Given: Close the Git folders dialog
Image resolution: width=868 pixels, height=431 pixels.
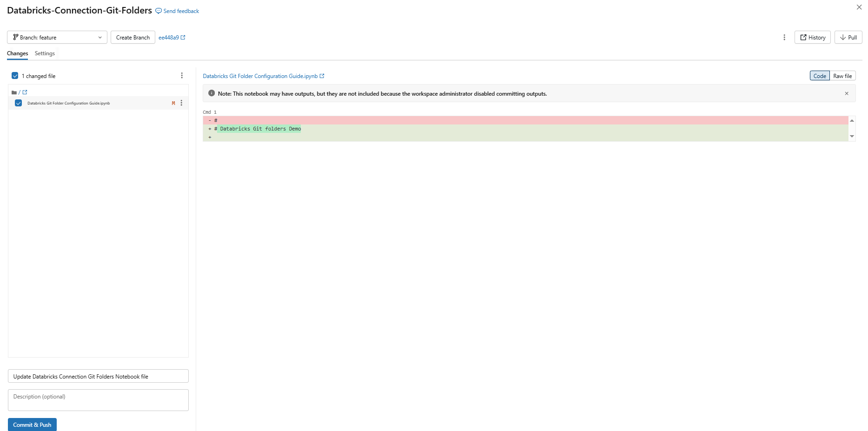Looking at the screenshot, I should pyautogui.click(x=859, y=7).
